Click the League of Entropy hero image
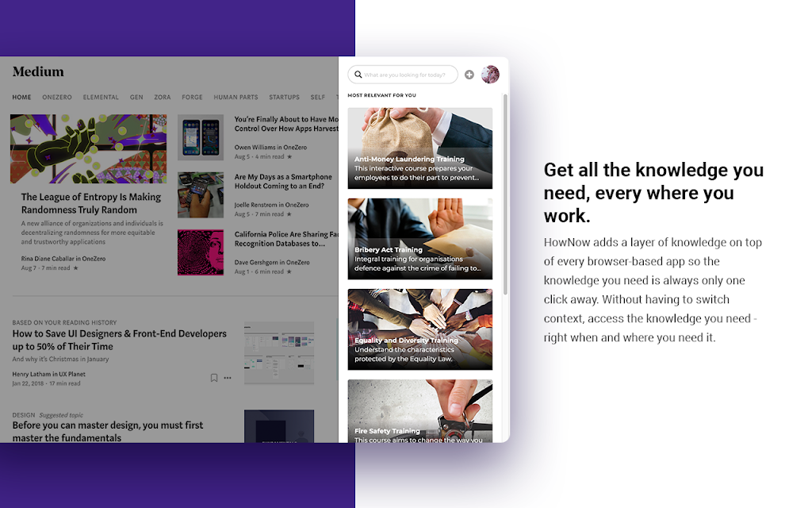The height and width of the screenshot is (508, 812). coord(89,148)
